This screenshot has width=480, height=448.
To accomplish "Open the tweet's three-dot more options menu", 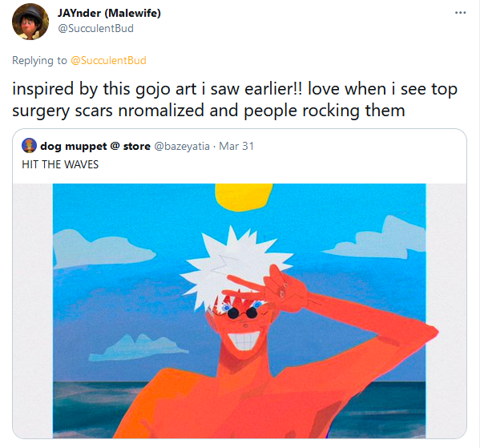I will 460,13.
